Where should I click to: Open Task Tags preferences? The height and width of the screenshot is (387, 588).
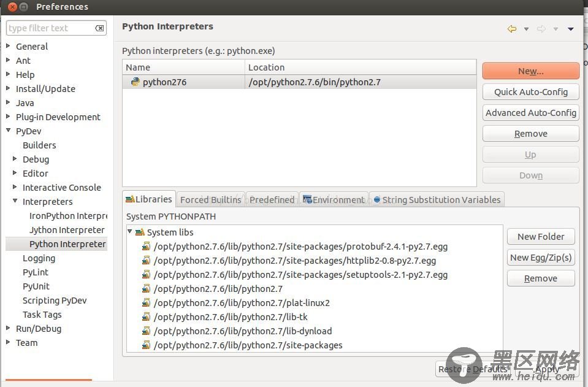coord(42,315)
